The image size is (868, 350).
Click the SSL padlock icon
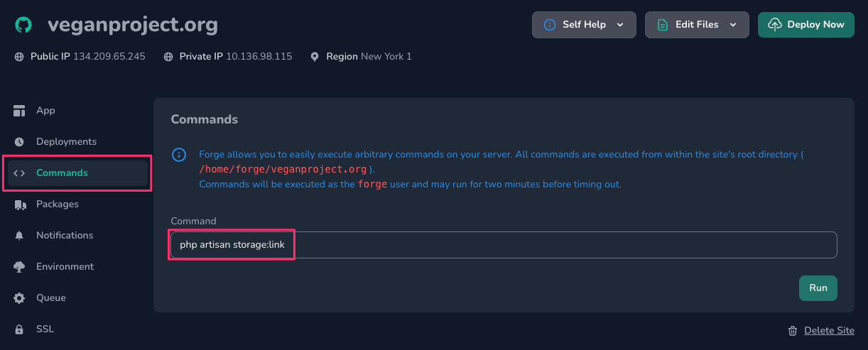pos(19,329)
